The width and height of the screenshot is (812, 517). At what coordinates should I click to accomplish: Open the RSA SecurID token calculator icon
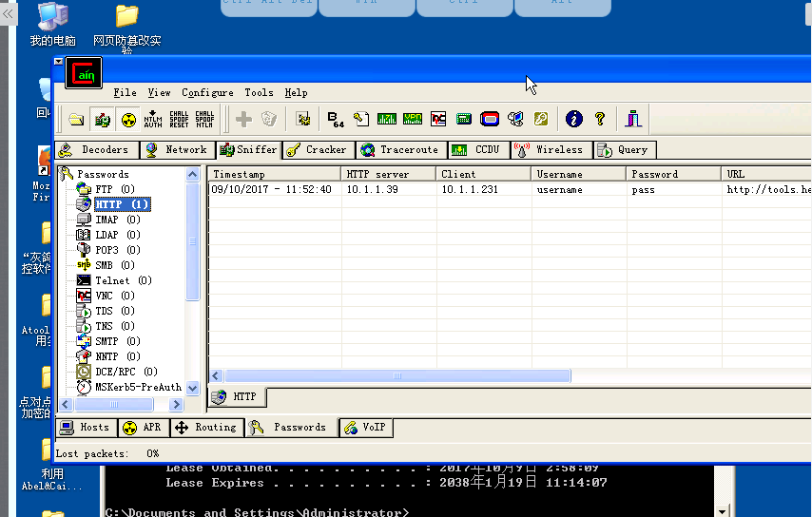click(x=490, y=120)
